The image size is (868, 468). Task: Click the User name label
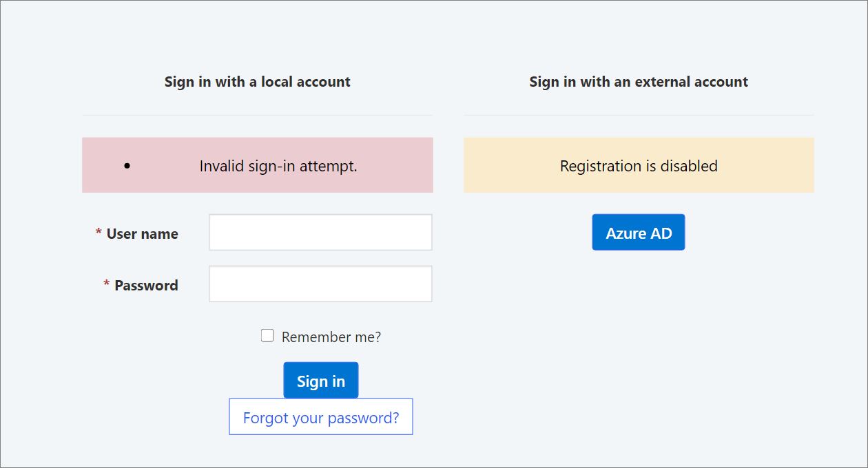(141, 233)
